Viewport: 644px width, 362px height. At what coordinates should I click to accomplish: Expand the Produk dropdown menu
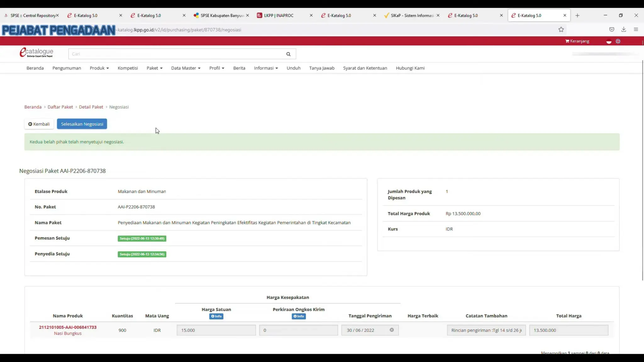pos(99,68)
